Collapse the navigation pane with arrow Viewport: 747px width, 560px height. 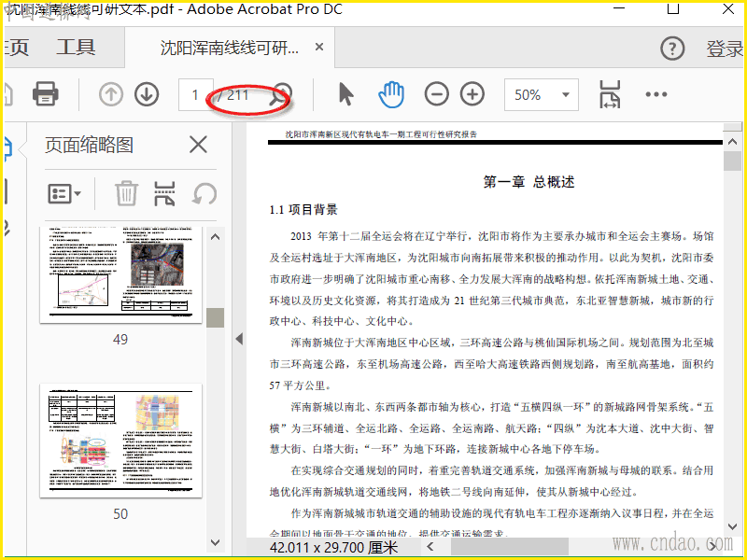(238, 339)
